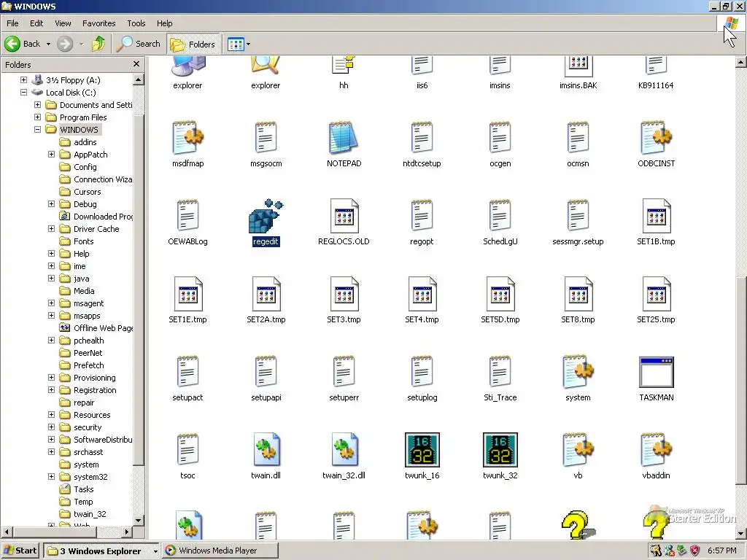The width and height of the screenshot is (747, 560).
Task: Click the twain.dll file icon
Action: [266, 449]
